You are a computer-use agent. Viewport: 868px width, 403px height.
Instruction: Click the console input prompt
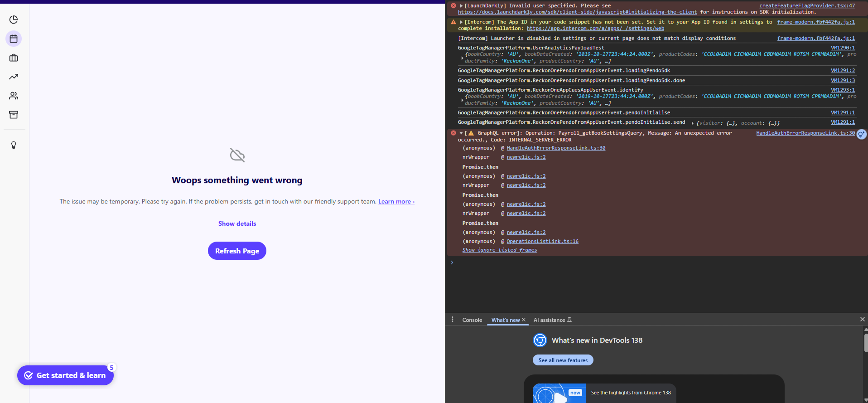coord(657,262)
